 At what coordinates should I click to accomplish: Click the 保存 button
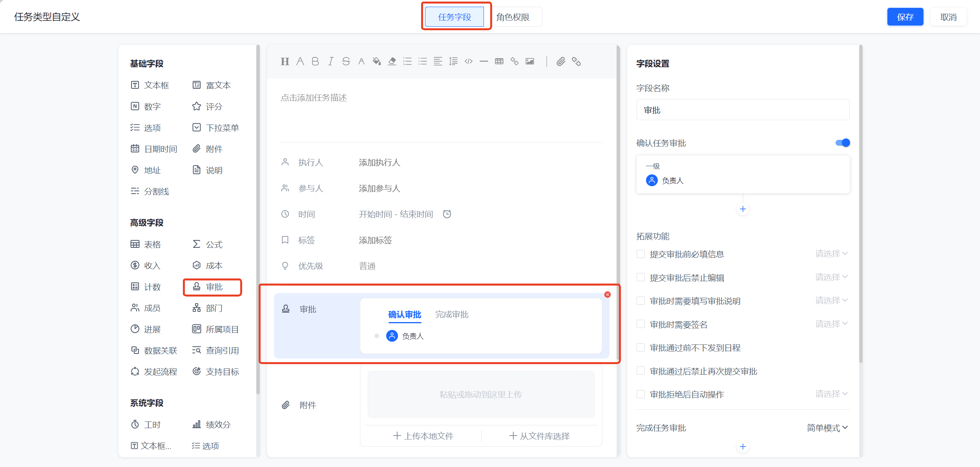click(905, 17)
